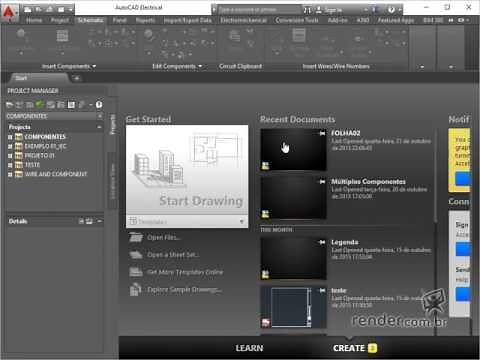Expand the TESTE project node
The height and width of the screenshot is (360, 480).
pyautogui.click(x=10, y=165)
